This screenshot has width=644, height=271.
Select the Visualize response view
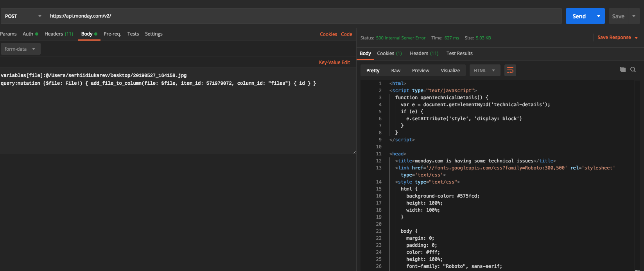(450, 70)
